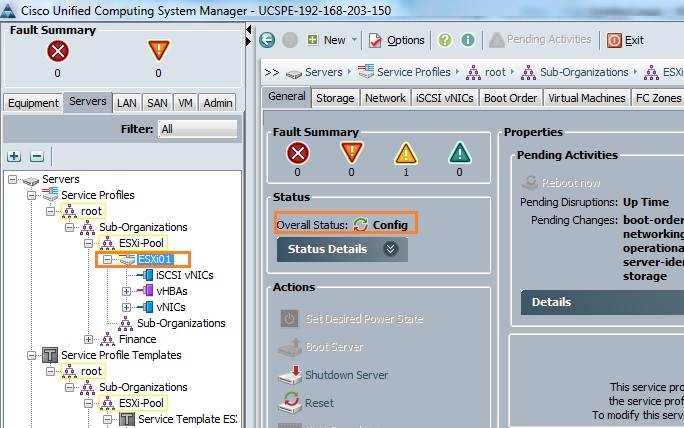This screenshot has height=428, width=684.
Task: Click Set Desired Power State action
Action: pos(352,319)
